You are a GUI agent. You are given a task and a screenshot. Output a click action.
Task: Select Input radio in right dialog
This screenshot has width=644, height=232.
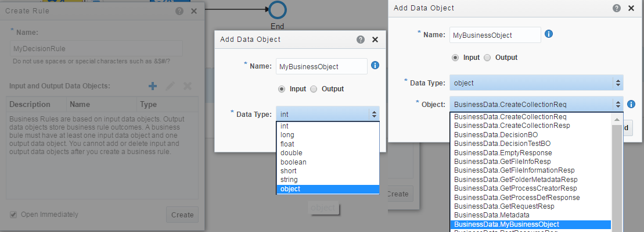tap(455, 58)
